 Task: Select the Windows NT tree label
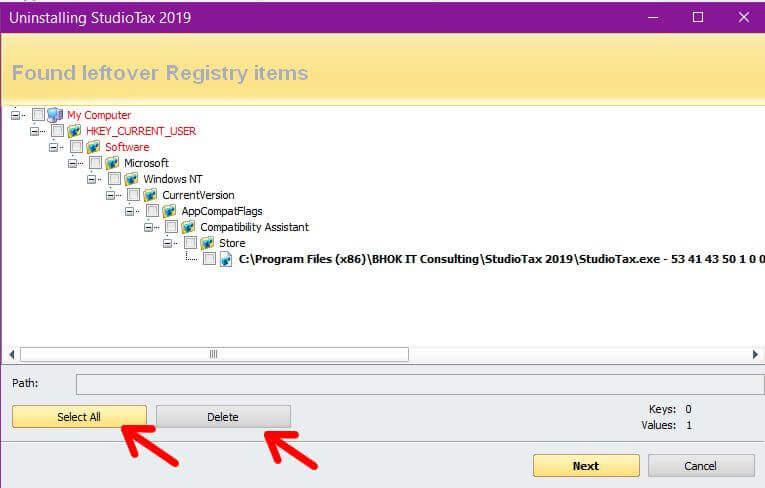tap(173, 179)
